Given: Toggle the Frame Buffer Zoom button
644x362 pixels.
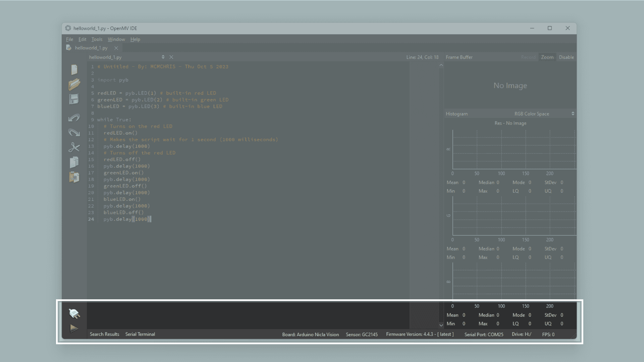Looking at the screenshot, I should click(x=547, y=57).
